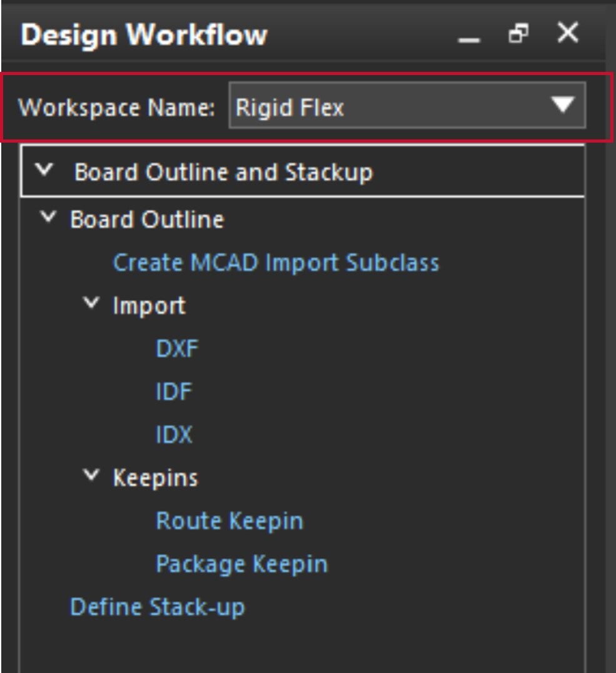Select the DXF import option

pyautogui.click(x=177, y=348)
